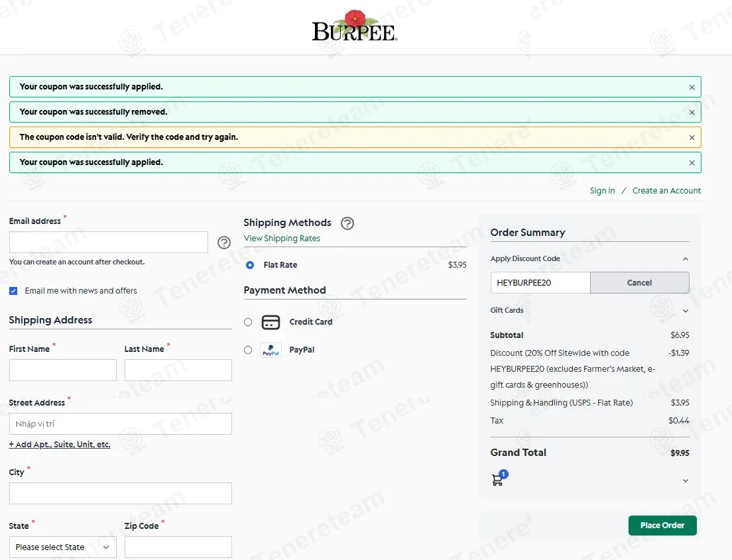
Task: Click the shopping cart icon with badge
Action: pyautogui.click(x=499, y=478)
